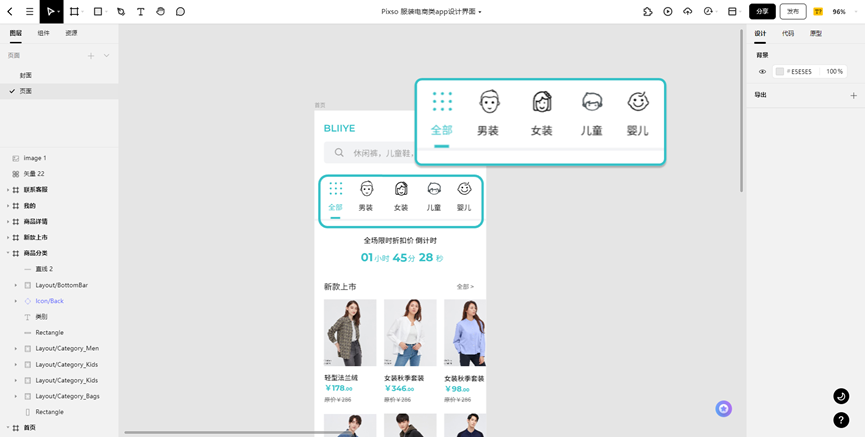Select the Pen tool
Screen dimensions: 865x437
pyautogui.click(x=121, y=12)
